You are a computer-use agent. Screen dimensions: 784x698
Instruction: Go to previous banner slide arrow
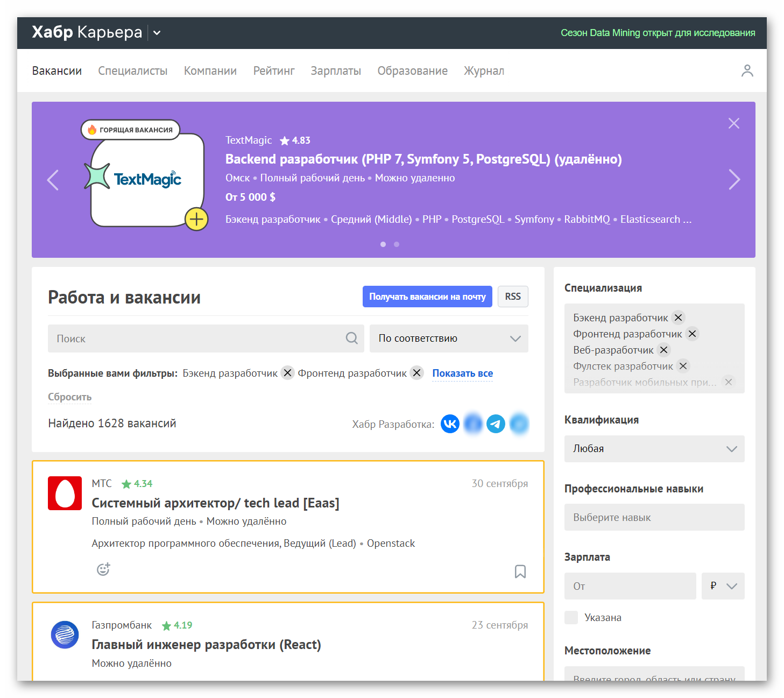[x=53, y=180]
